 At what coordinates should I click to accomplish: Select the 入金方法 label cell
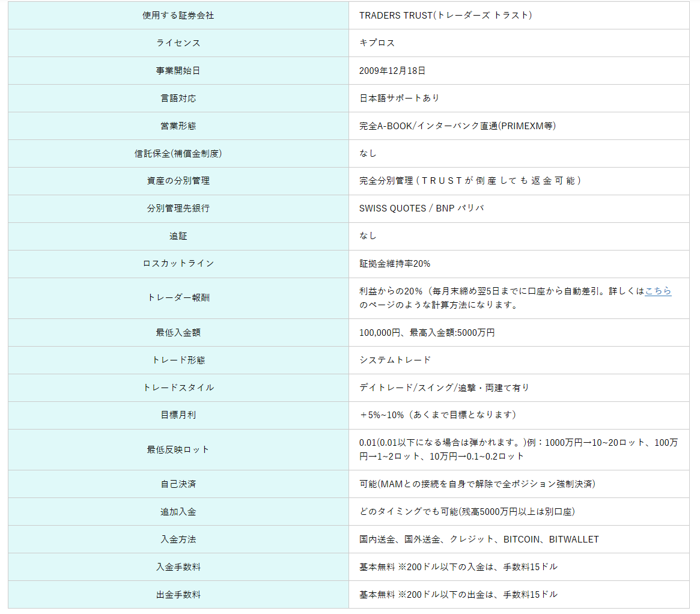(x=178, y=540)
